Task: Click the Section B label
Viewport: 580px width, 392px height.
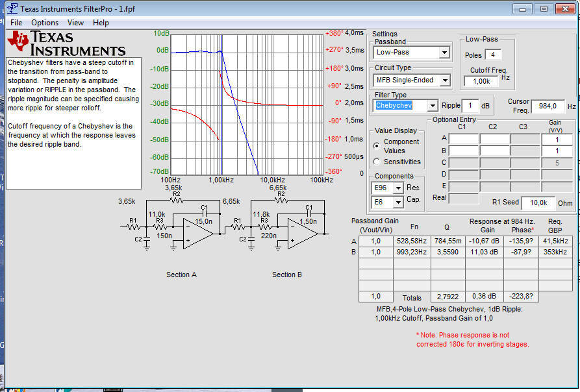Action: [287, 275]
